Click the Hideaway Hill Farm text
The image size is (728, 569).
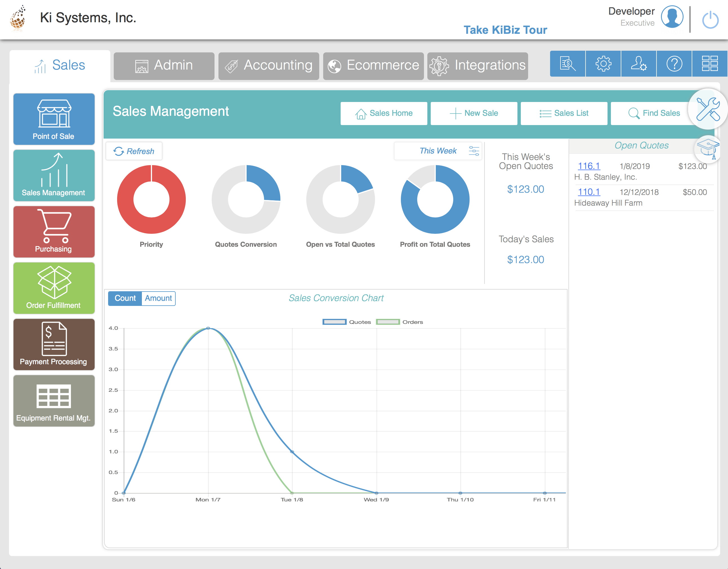tap(608, 203)
